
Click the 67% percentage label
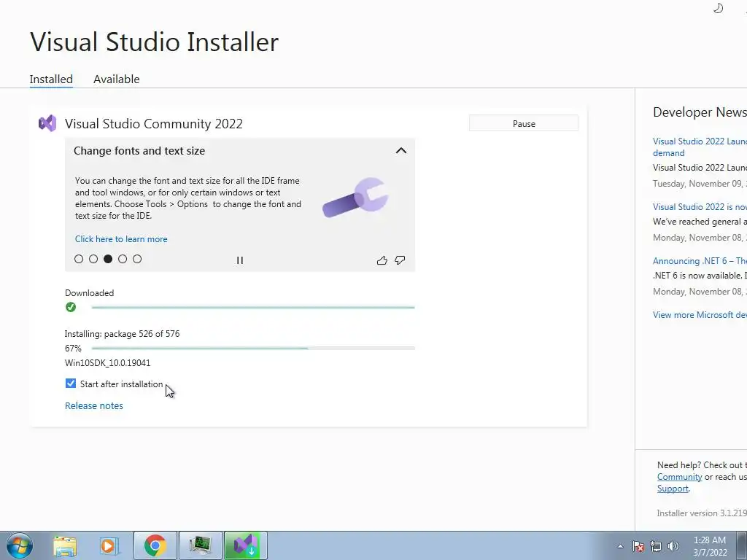click(x=73, y=349)
